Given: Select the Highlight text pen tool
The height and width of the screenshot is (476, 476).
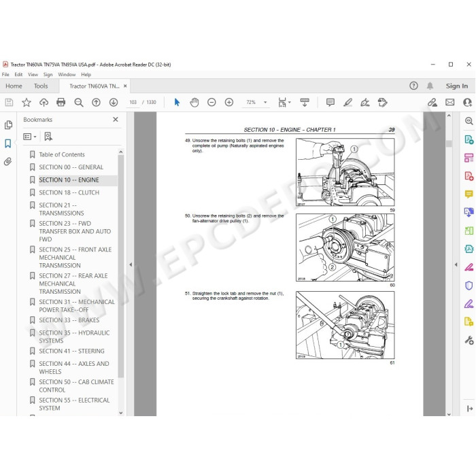Looking at the screenshot, I should click(x=348, y=102).
